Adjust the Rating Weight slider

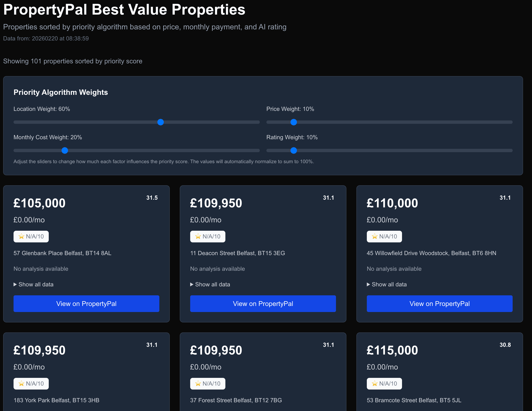click(294, 150)
